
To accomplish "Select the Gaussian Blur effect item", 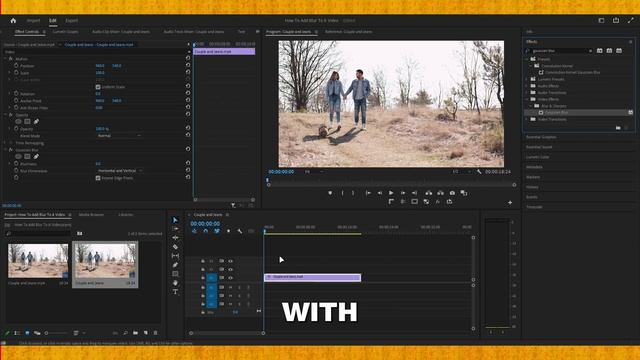I will click(557, 112).
